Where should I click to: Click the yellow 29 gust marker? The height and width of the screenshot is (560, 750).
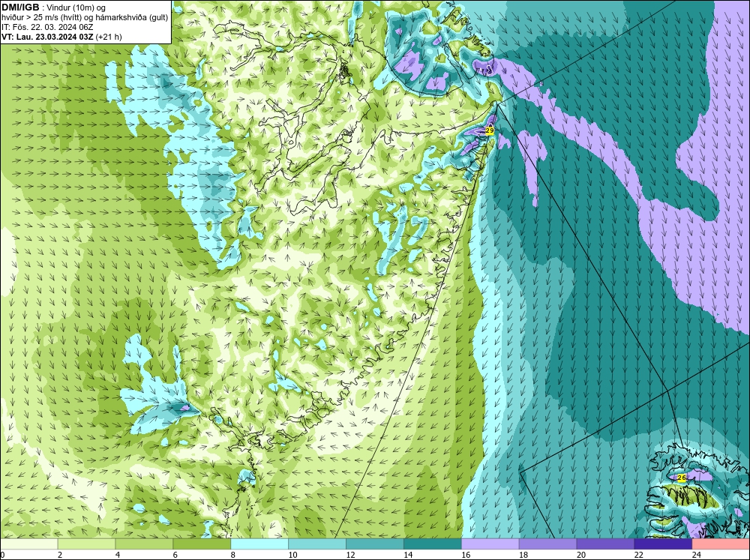489,130
